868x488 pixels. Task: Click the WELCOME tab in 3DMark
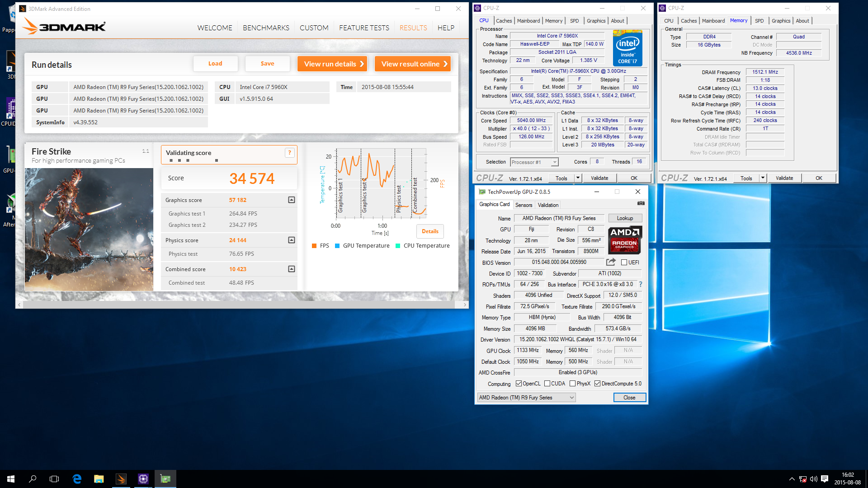(x=215, y=28)
